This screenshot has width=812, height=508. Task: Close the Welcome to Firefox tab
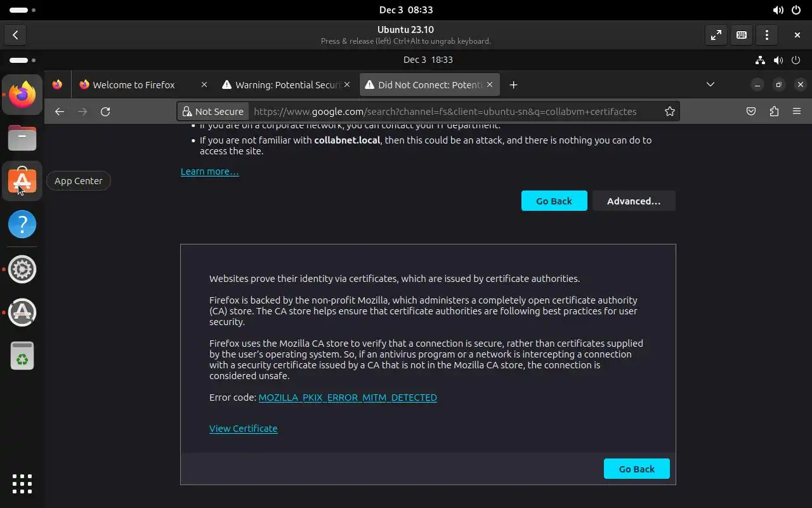point(204,84)
